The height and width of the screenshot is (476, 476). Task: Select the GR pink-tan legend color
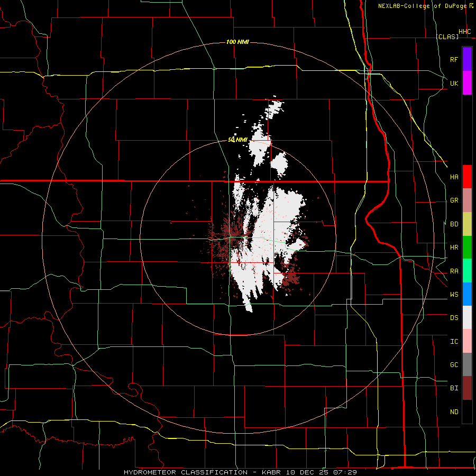pyautogui.click(x=467, y=200)
